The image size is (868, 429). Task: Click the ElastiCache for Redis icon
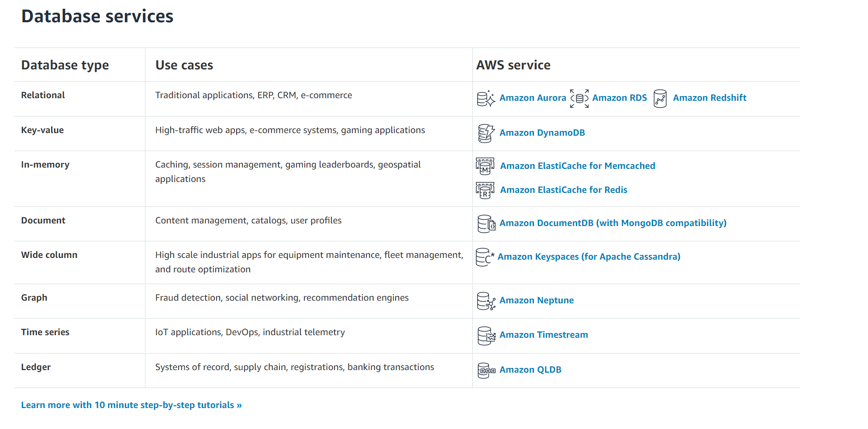coord(485,190)
